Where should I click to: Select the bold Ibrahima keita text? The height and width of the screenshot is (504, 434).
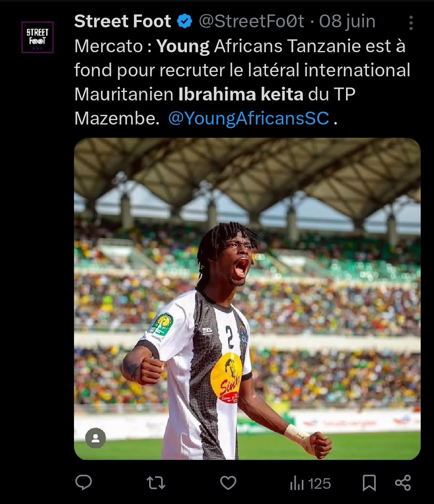tap(241, 94)
